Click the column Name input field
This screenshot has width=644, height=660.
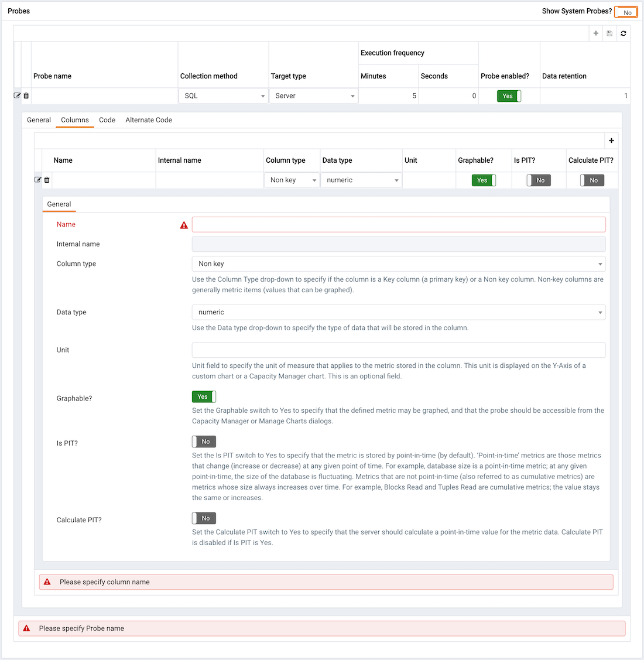coord(399,224)
